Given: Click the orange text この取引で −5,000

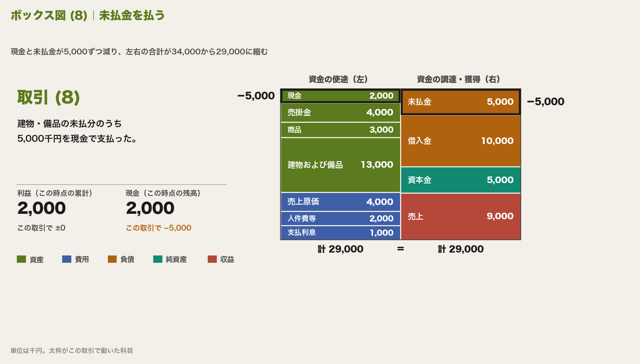Looking at the screenshot, I should (159, 228).
